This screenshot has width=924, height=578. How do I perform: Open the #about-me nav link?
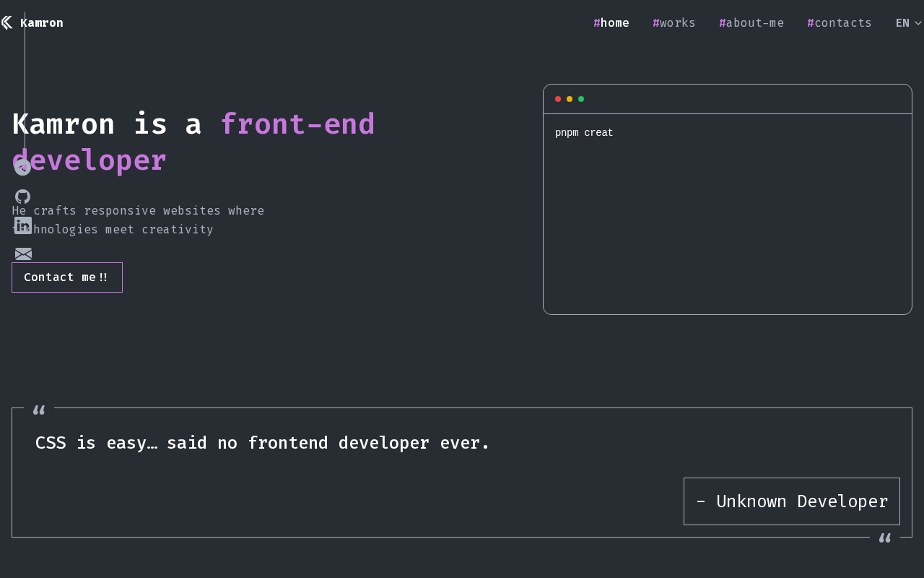tap(751, 22)
